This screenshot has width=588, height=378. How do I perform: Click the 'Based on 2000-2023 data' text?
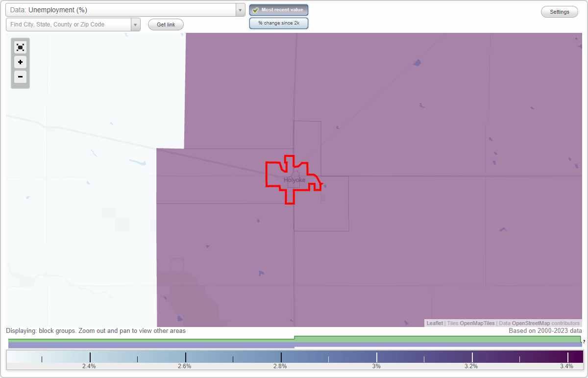pyautogui.click(x=545, y=331)
